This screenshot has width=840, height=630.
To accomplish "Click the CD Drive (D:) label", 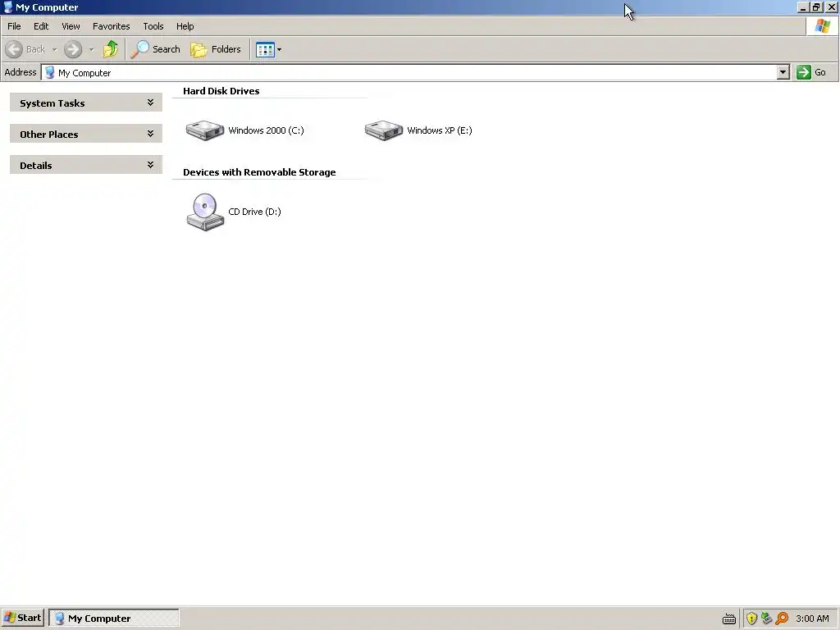I will [x=254, y=212].
